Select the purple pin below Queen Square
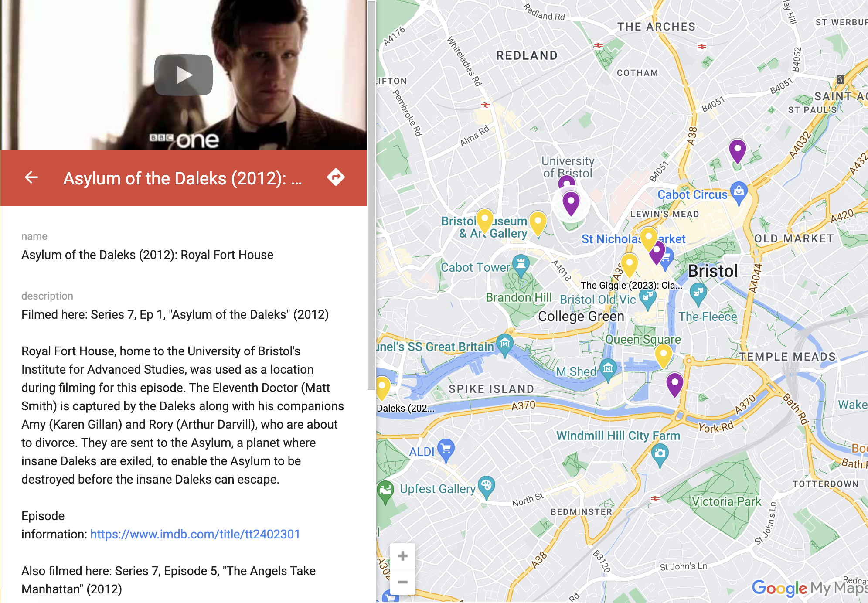 (674, 385)
